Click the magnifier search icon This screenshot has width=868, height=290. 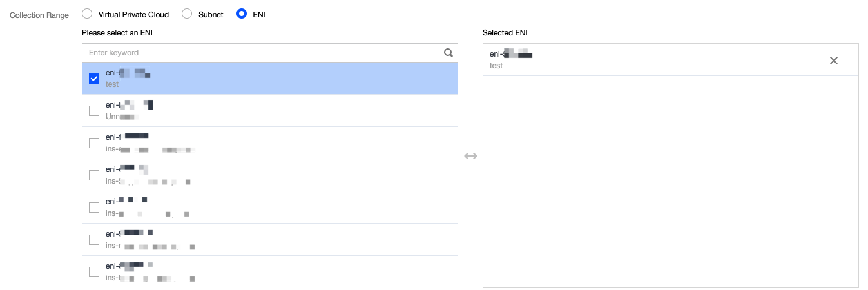(448, 53)
